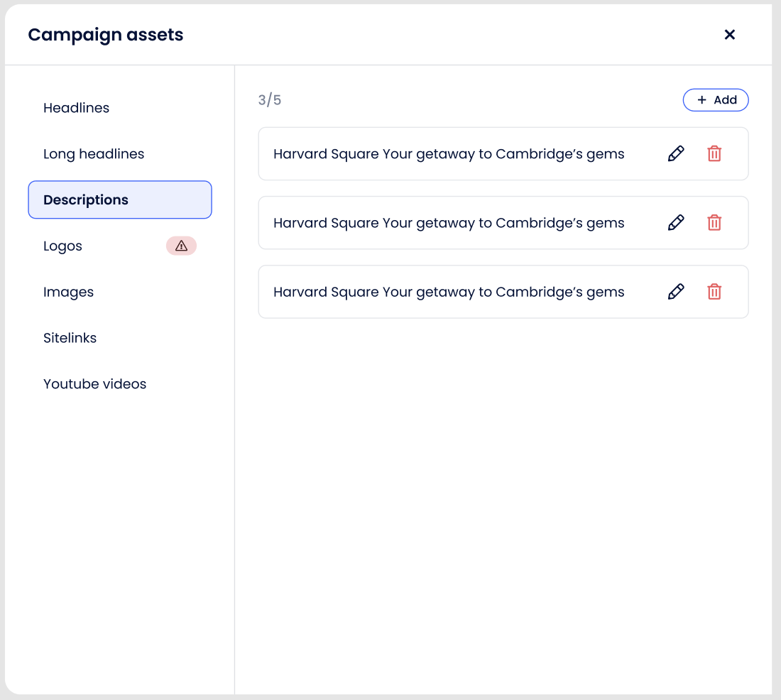This screenshot has width=781, height=700.
Task: Select the first description text row
Action: [x=449, y=154]
